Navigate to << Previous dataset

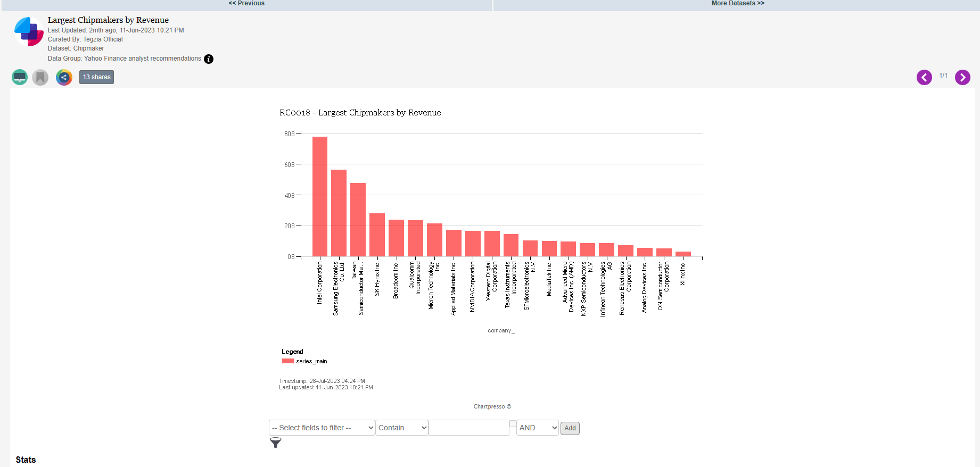(246, 3)
